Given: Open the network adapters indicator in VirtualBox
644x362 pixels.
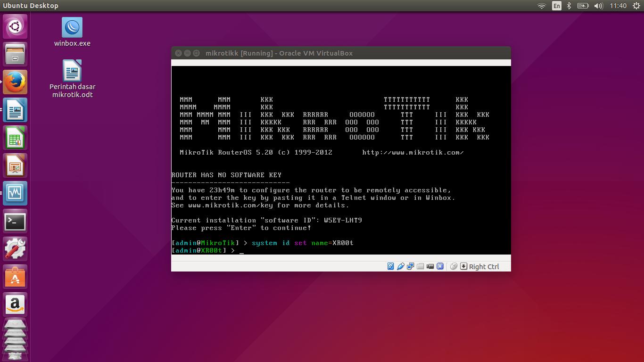Looking at the screenshot, I should click(x=410, y=266).
